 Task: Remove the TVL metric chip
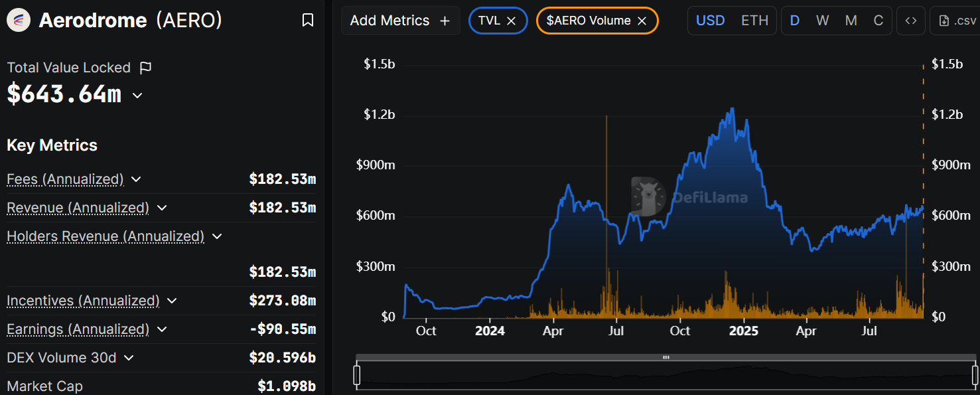point(512,21)
